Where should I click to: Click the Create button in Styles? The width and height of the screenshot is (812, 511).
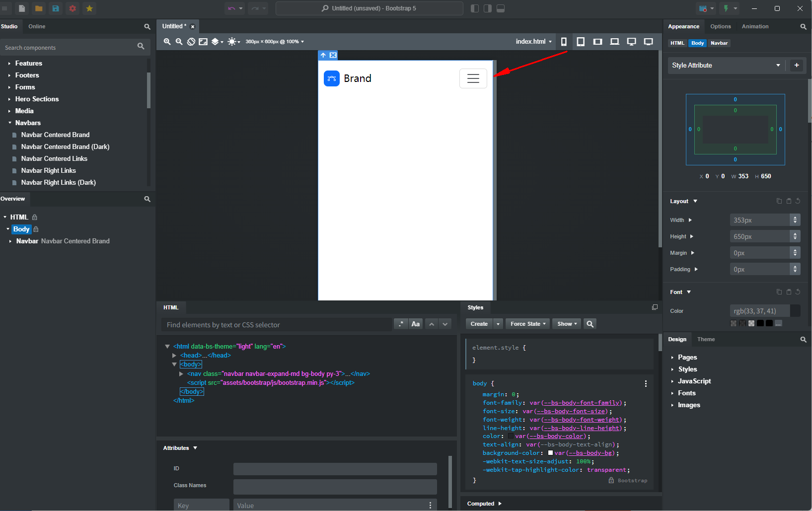[479, 324]
